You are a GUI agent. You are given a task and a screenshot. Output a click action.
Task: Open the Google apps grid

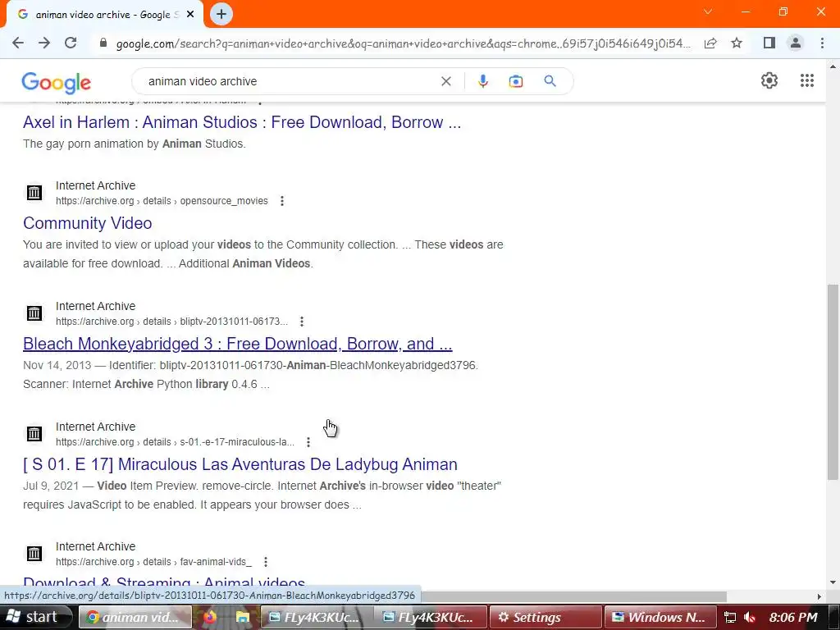(x=807, y=80)
